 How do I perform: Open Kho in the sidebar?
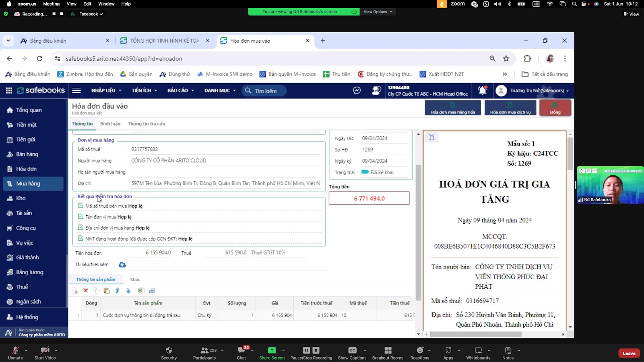[x=21, y=198]
